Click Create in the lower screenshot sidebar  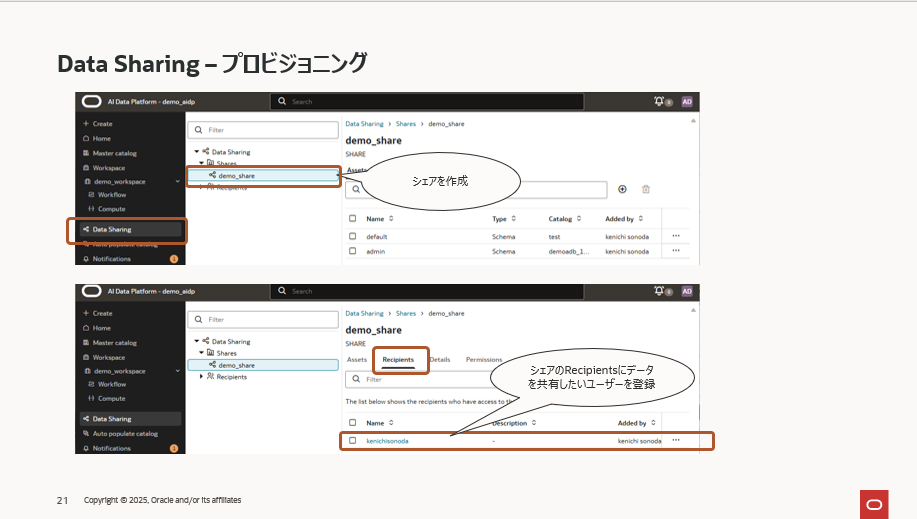pos(98,313)
